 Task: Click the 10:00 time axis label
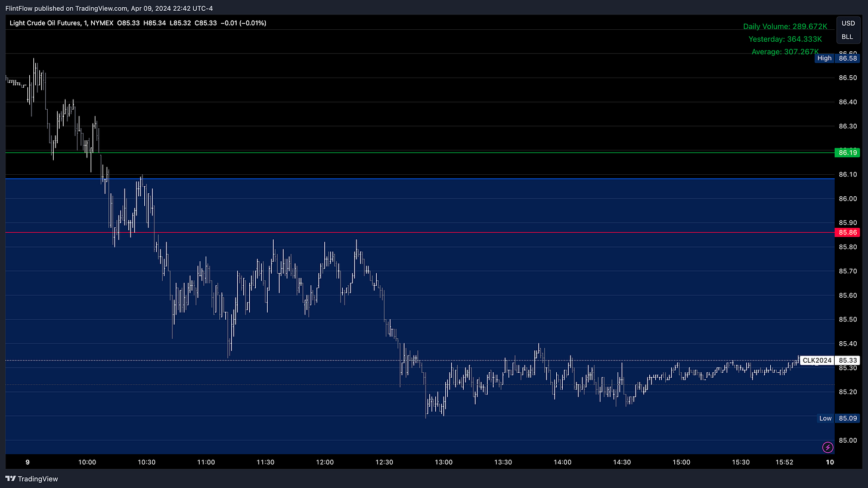[x=87, y=462]
